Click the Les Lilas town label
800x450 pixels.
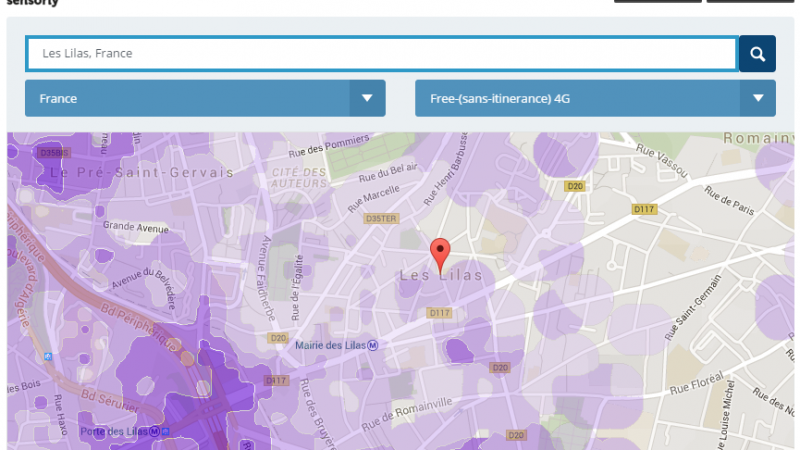coord(440,275)
